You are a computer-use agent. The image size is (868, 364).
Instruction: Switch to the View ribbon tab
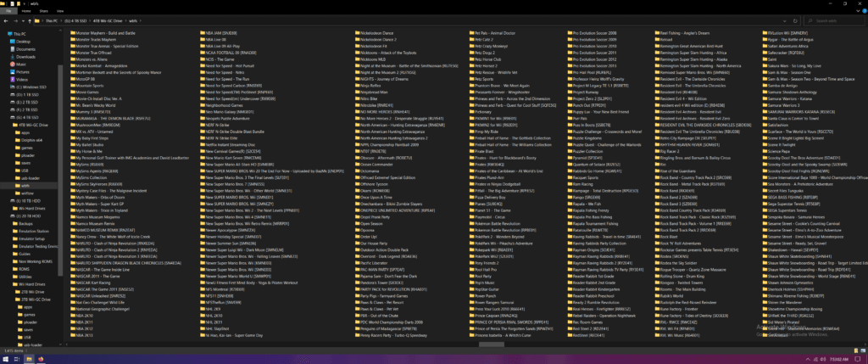pyautogui.click(x=60, y=10)
